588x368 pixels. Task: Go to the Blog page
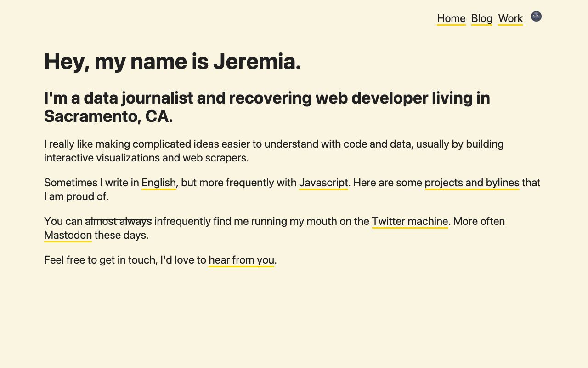point(482,18)
